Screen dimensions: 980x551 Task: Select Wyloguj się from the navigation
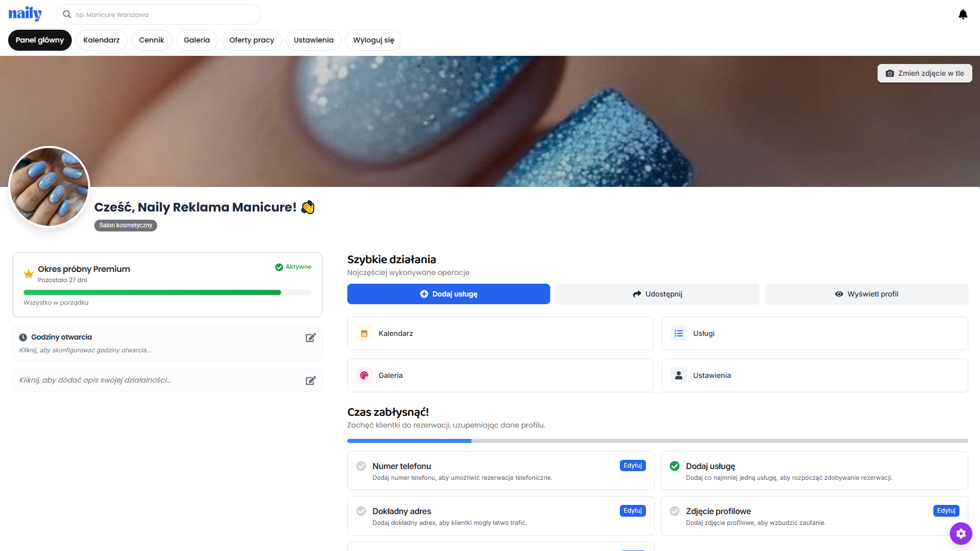[373, 40]
